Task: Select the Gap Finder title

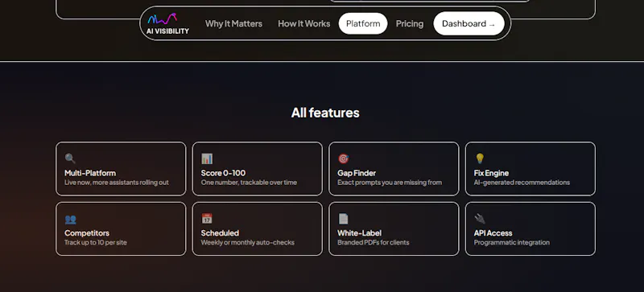Action: click(x=357, y=173)
